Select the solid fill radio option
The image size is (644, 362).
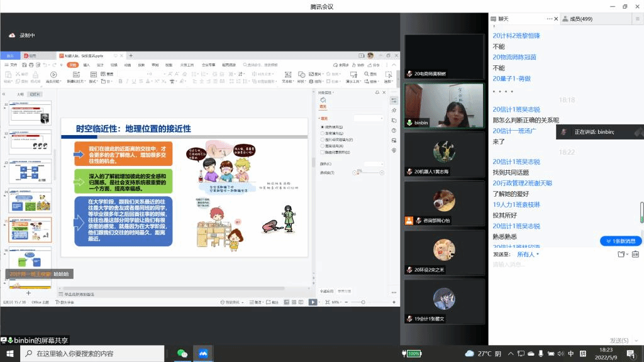tap(323, 127)
